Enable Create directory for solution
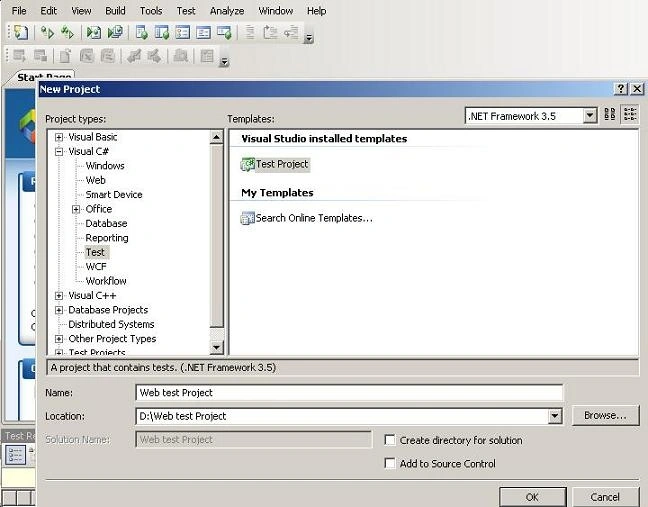This screenshot has height=507, width=648. [390, 440]
